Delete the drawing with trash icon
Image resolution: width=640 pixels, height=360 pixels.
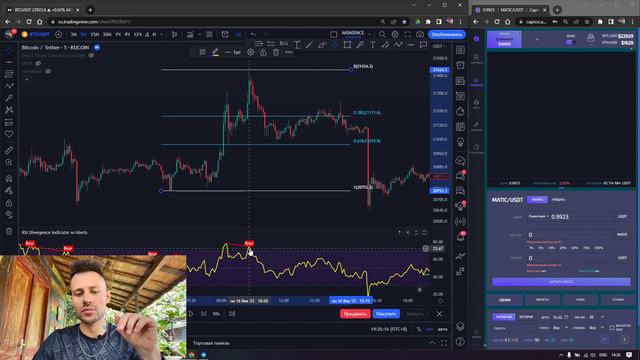point(276,52)
